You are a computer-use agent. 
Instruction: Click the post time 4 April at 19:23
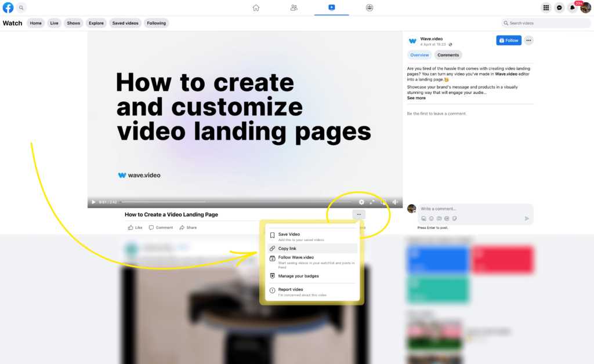pos(433,44)
